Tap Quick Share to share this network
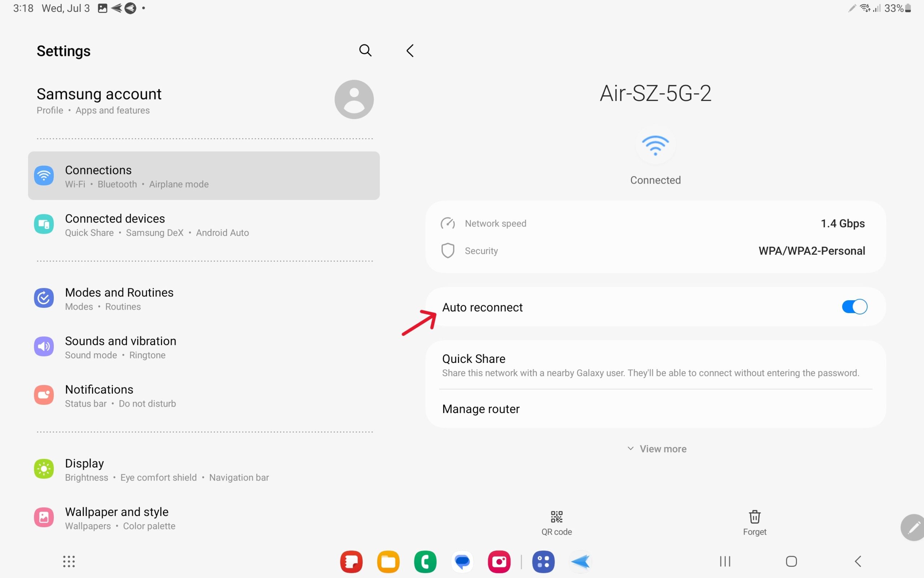 473,359
